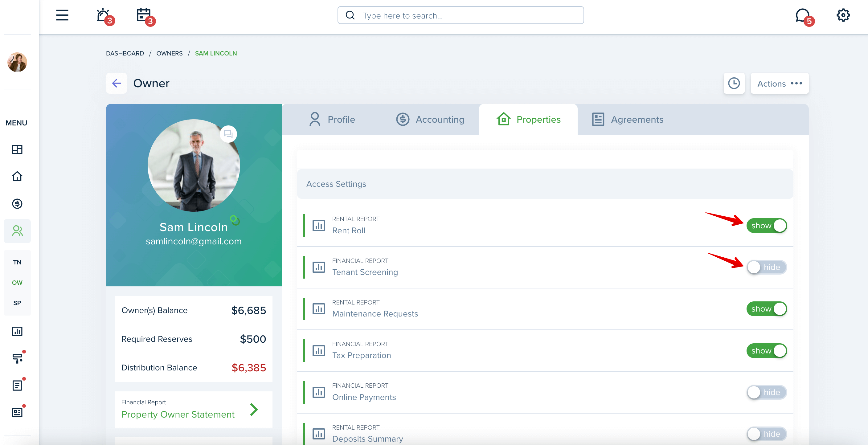Click the Tax Preparation report icon

[x=318, y=351]
